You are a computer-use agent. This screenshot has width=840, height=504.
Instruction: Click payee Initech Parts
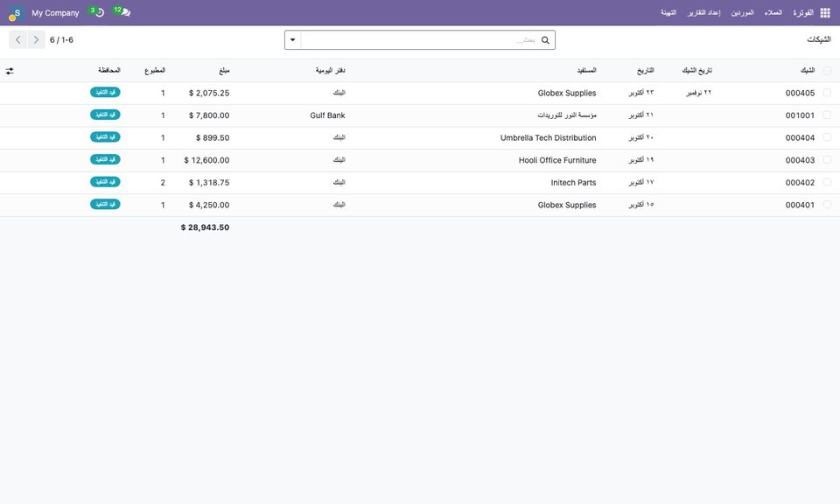(573, 183)
